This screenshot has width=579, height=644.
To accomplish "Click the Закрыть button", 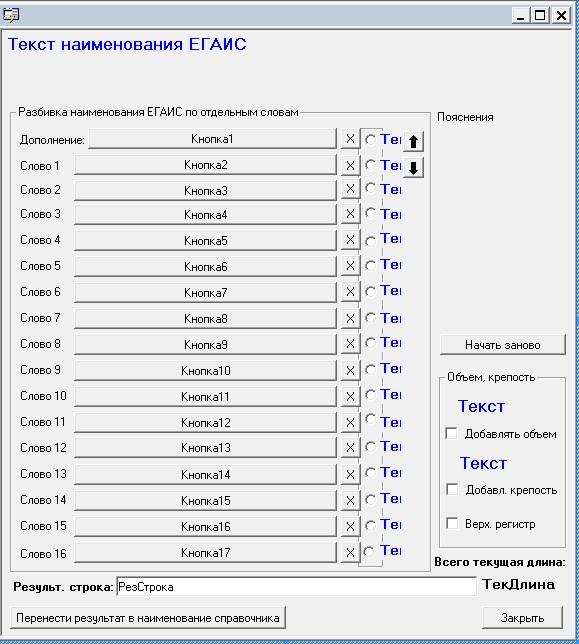I will point(522,618).
